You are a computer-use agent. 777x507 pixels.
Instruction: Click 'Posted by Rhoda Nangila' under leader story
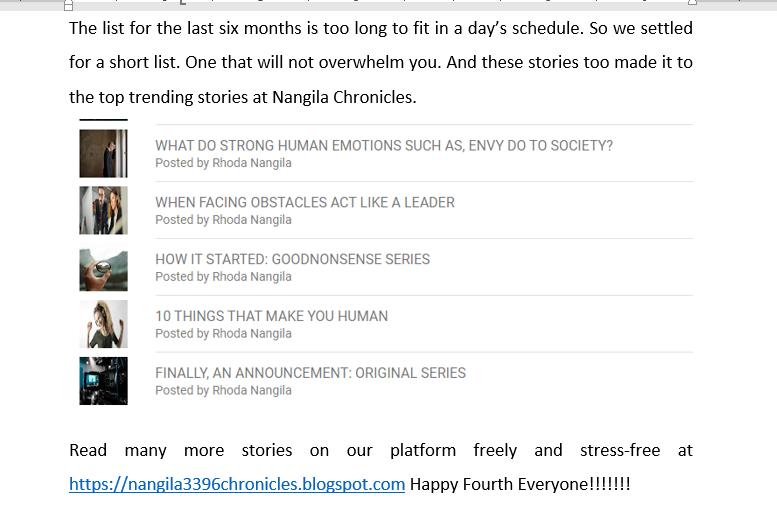[223, 220]
